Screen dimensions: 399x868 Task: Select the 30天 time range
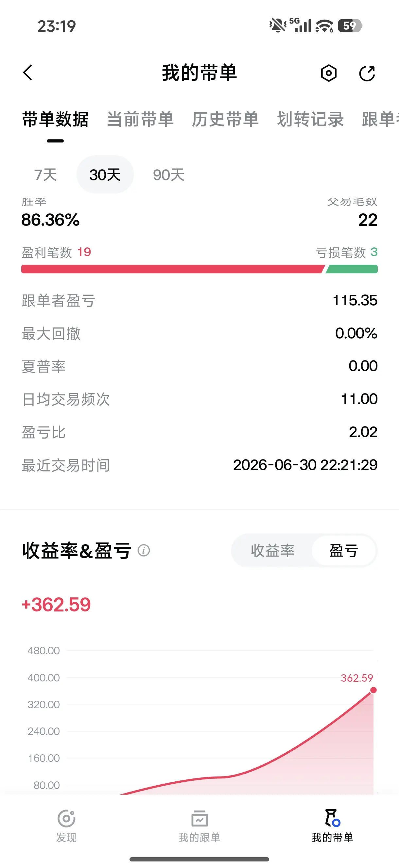[105, 175]
